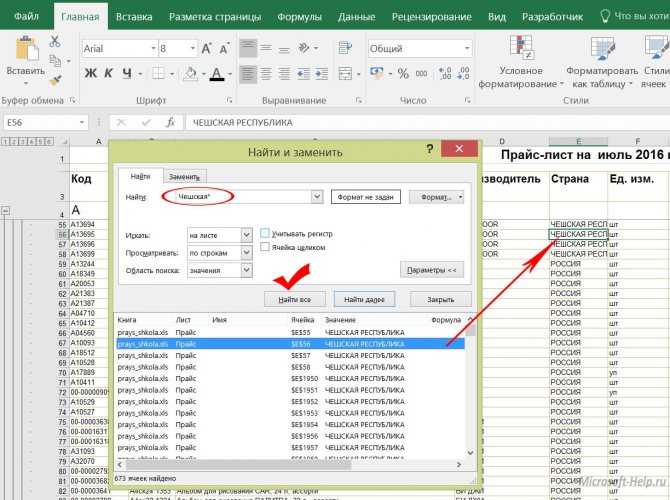Open the Arial font name dropdown

tap(153, 48)
